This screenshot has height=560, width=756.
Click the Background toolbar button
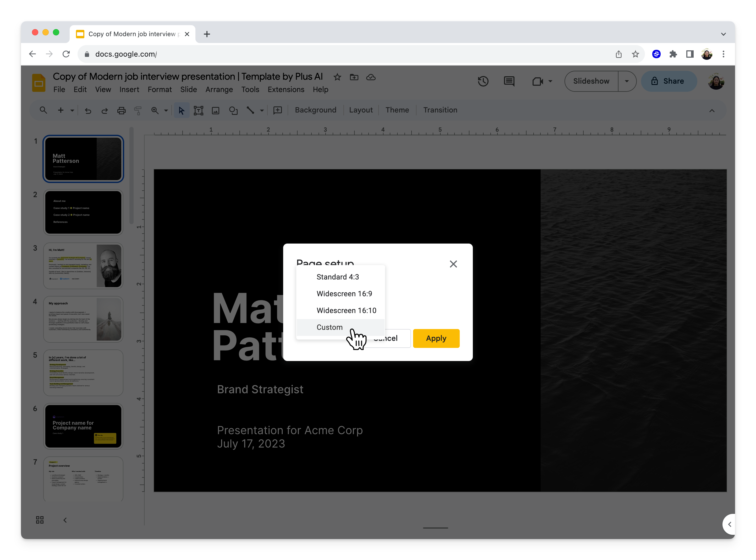pyautogui.click(x=315, y=110)
